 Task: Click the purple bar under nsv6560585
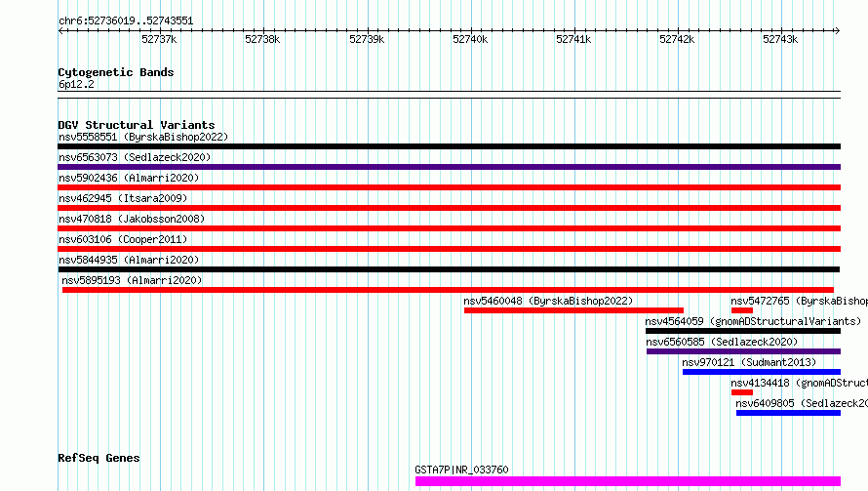point(743,351)
